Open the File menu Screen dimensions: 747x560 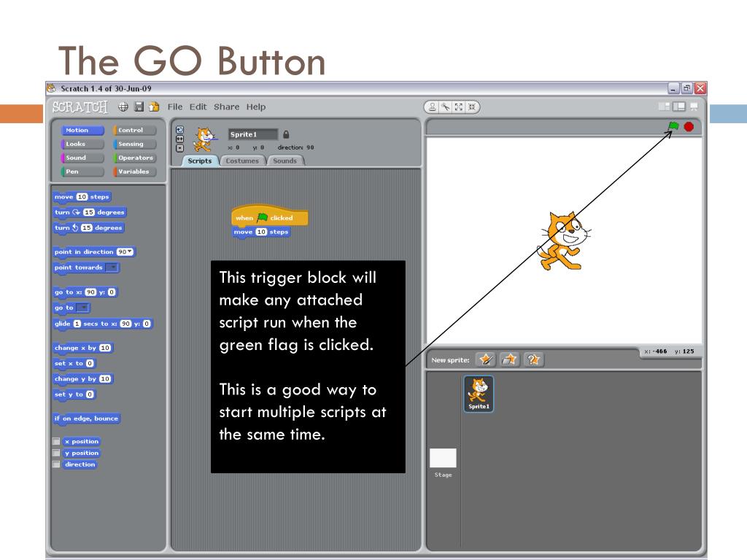click(175, 106)
